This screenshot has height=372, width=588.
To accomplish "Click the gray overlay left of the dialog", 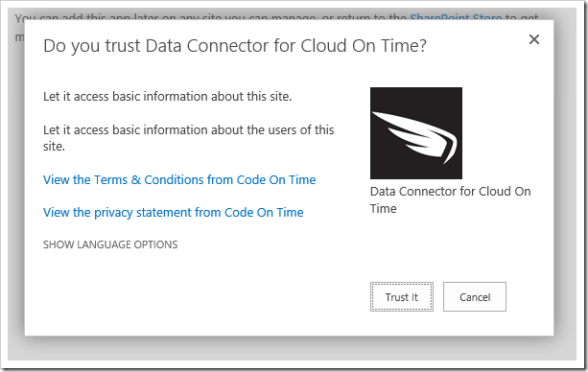I will click(16, 188).
